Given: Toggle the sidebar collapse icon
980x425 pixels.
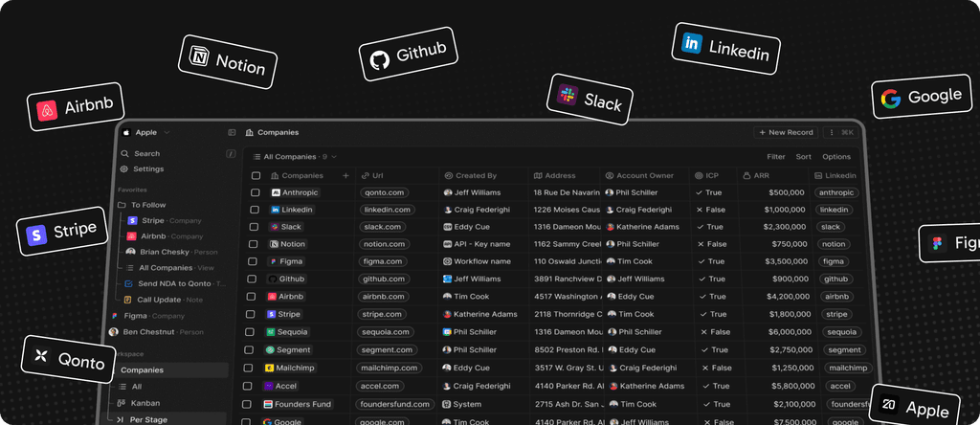Looking at the screenshot, I should 232,132.
